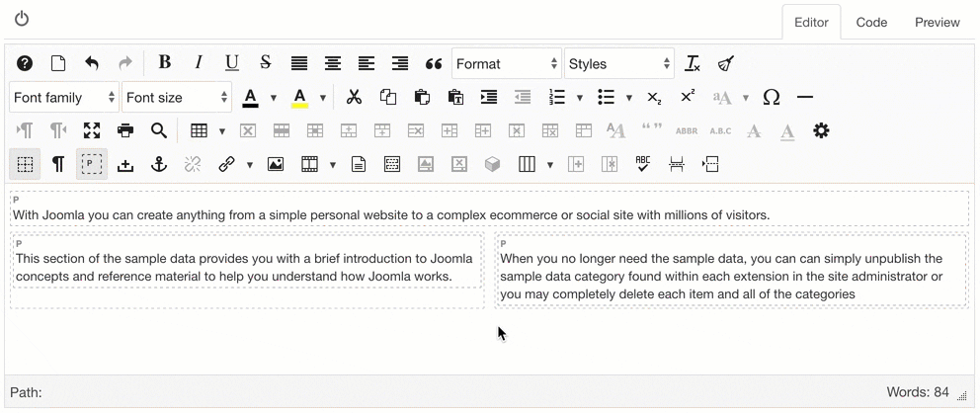Undo the last change
The width and height of the screenshot is (980, 413).
point(92,63)
